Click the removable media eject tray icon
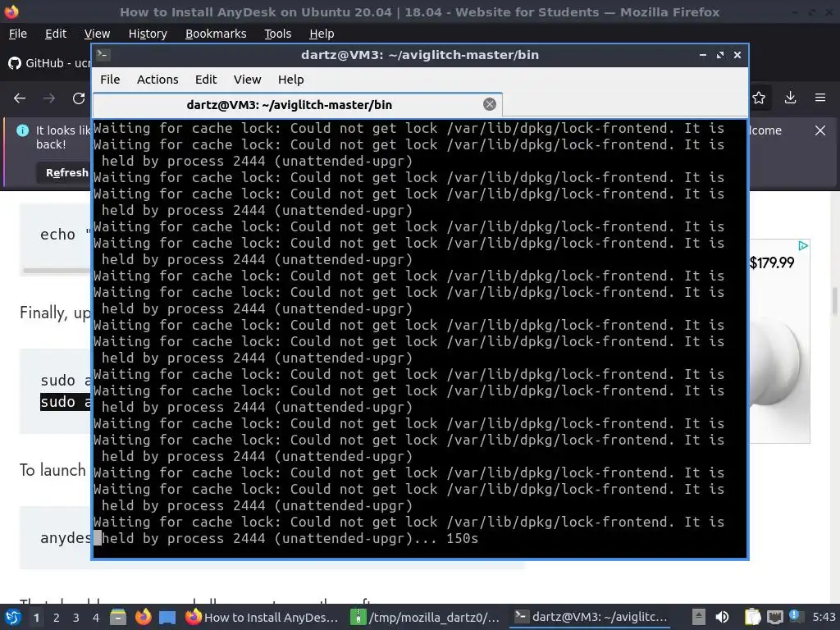 click(x=698, y=617)
